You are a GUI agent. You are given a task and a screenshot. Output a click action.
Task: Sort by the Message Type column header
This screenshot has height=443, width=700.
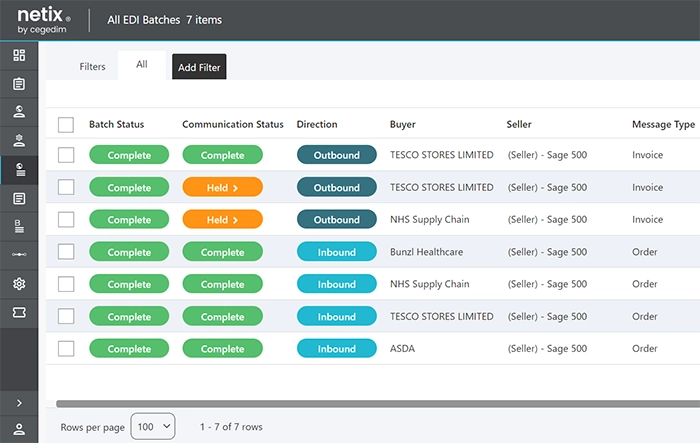pyautogui.click(x=663, y=124)
